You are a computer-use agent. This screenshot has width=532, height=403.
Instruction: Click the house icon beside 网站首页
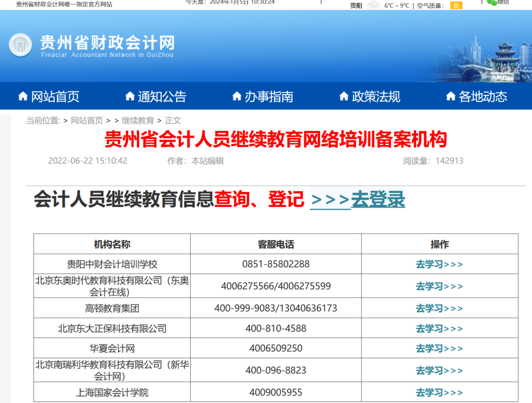(x=23, y=96)
